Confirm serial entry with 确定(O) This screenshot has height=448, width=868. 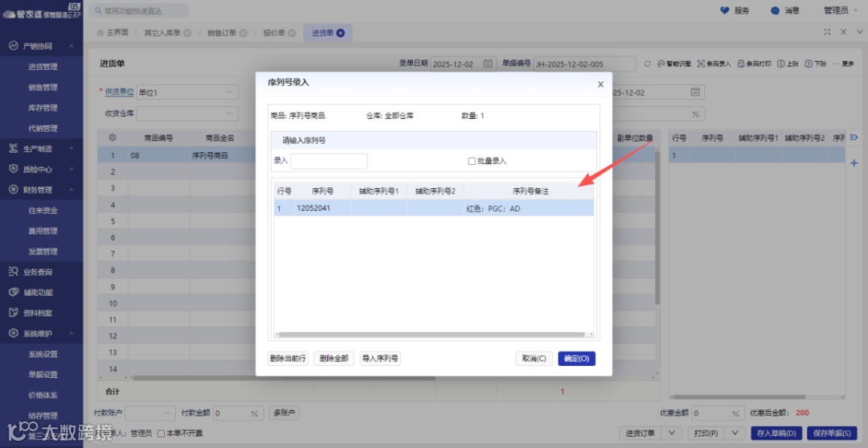576,358
